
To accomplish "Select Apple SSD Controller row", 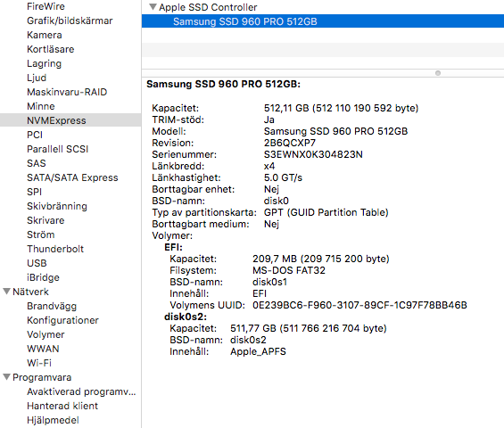I will [323, 7].
